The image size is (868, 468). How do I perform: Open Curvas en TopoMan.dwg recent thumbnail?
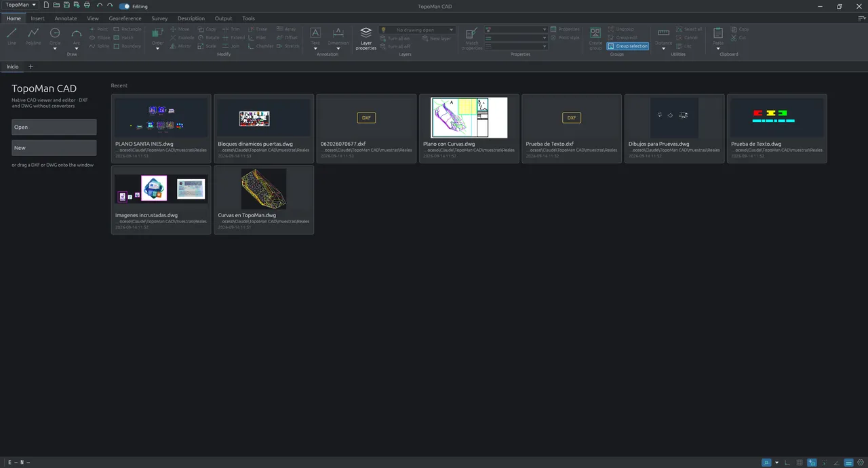tap(264, 189)
